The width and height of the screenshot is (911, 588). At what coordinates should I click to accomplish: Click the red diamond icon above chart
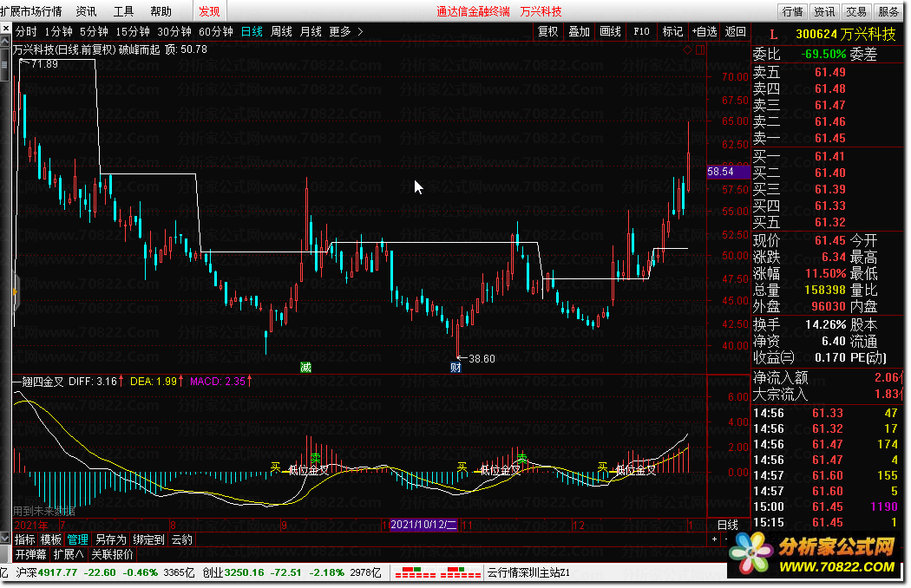(687, 50)
